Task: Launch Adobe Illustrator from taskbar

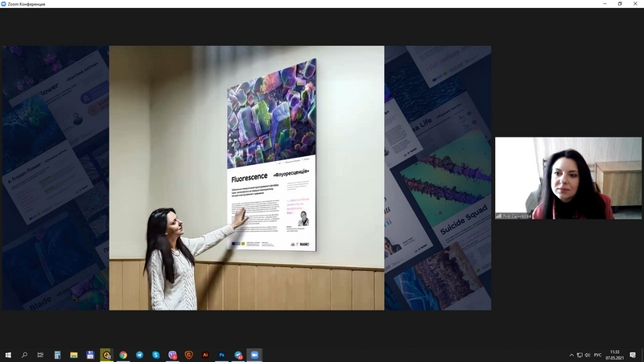Action: pos(205,355)
